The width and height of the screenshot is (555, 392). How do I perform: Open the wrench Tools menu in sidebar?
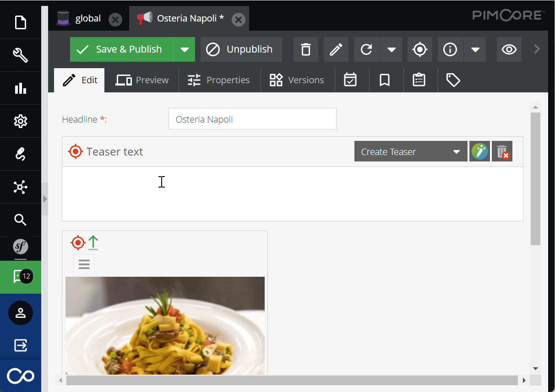point(21,55)
